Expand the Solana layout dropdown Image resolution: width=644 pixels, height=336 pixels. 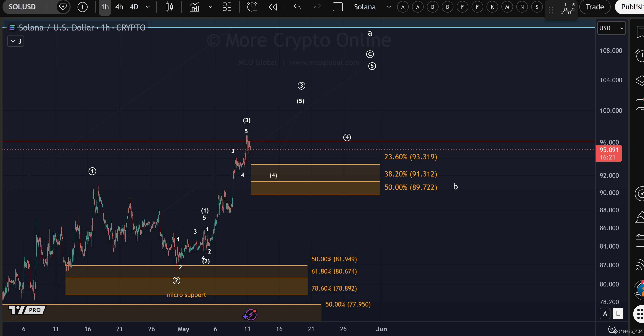pyautogui.click(x=389, y=7)
